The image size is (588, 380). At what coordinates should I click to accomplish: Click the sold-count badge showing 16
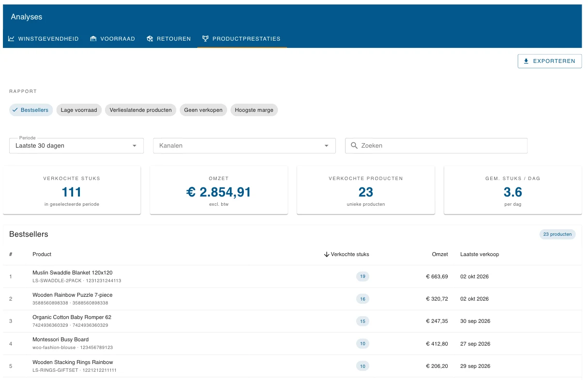coord(362,299)
